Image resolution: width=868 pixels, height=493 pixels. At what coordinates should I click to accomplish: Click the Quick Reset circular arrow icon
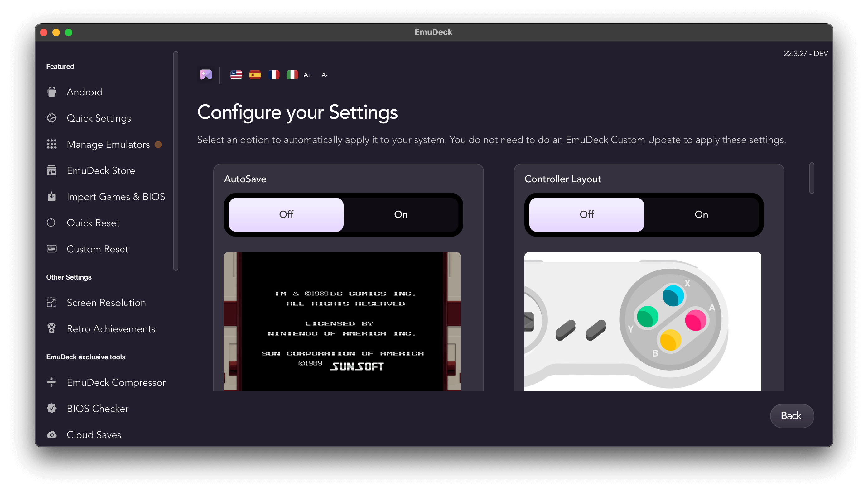(51, 223)
